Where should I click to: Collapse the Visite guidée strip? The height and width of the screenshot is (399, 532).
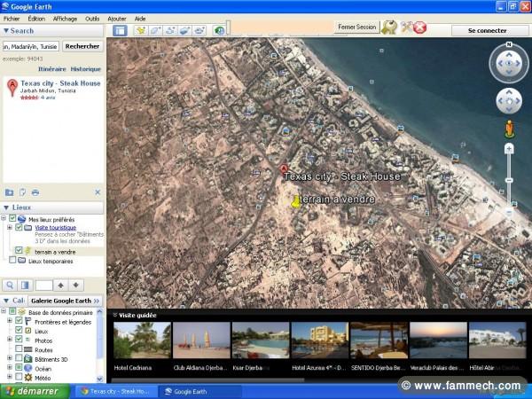click(x=115, y=315)
